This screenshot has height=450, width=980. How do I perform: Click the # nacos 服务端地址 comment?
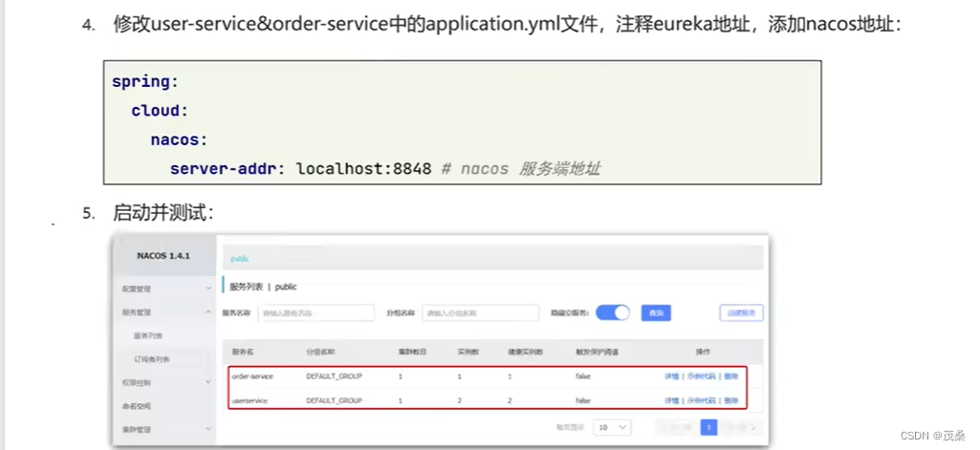[x=521, y=168]
